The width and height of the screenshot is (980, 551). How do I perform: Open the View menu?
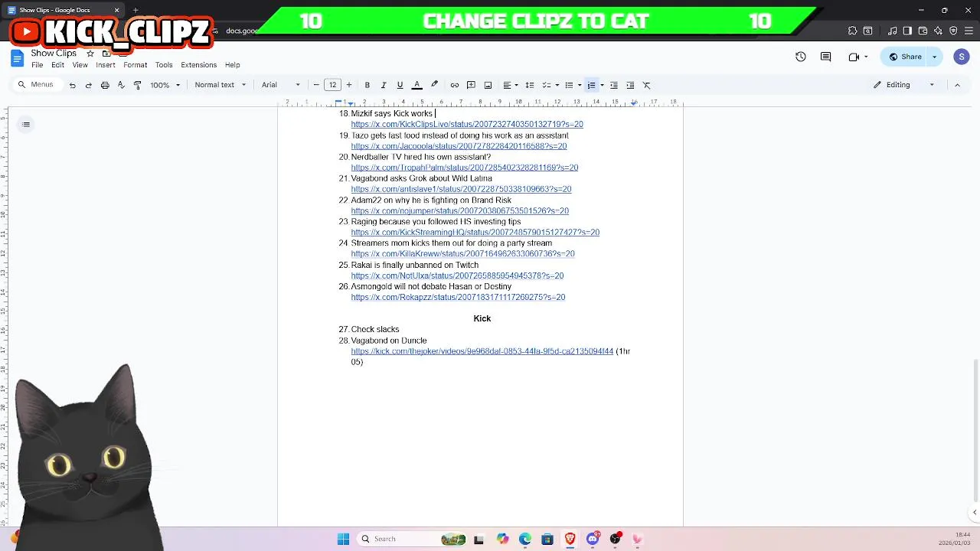(80, 65)
